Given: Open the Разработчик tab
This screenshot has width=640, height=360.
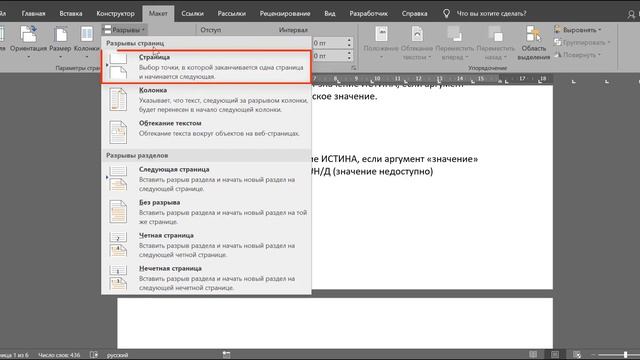Looking at the screenshot, I should [x=368, y=13].
